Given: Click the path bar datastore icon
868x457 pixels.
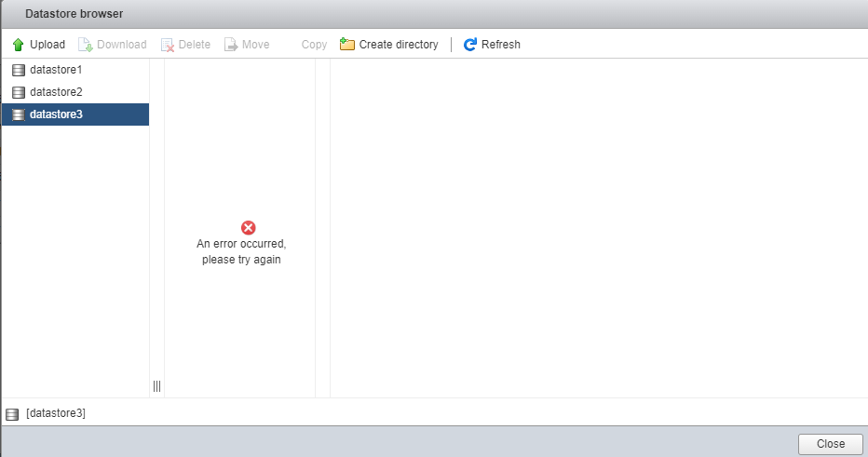Looking at the screenshot, I should [x=12, y=414].
